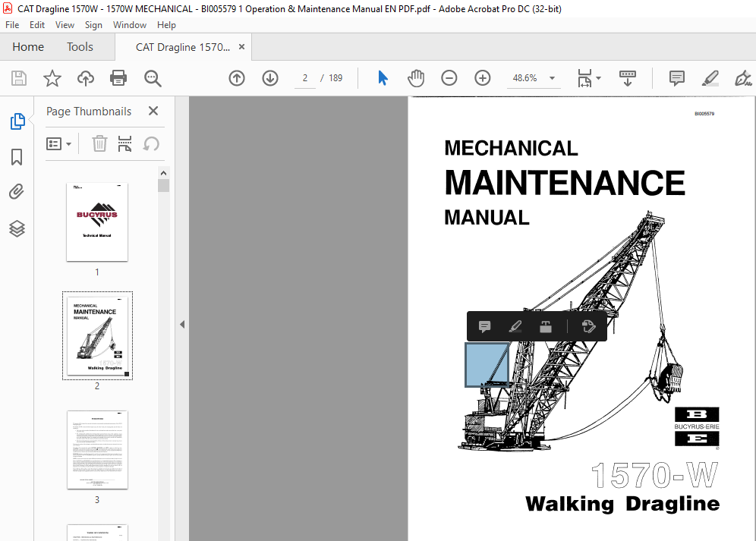
Task: Click the "BI005579" document number text
Action: pyautogui.click(x=704, y=114)
